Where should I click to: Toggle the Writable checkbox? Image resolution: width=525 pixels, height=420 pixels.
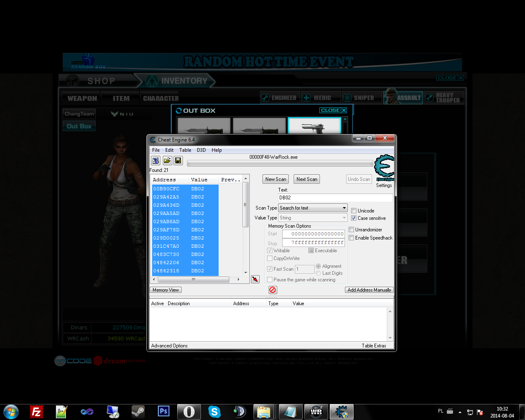[269, 251]
